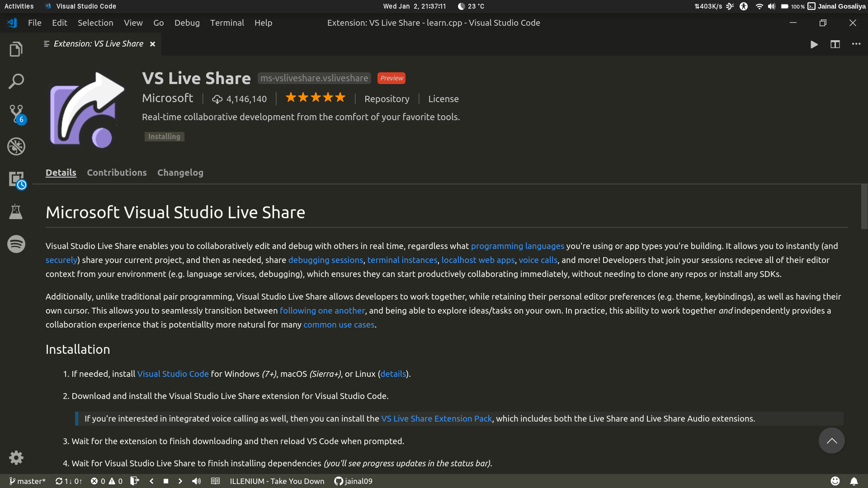The width and height of the screenshot is (868, 488).
Task: Open the More Actions ellipsis menu
Action: pyautogui.click(x=856, y=44)
